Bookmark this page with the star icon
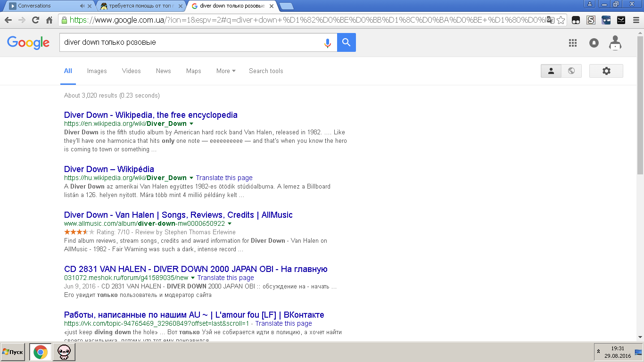 click(561, 20)
